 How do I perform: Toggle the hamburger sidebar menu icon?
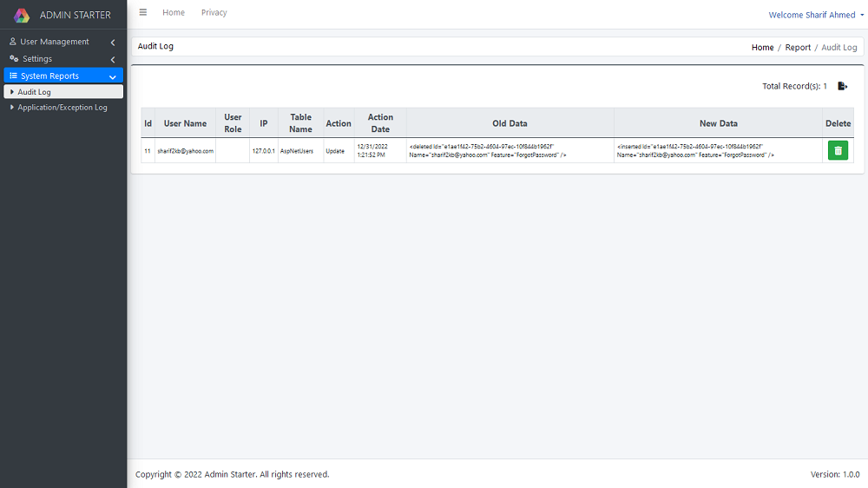click(x=143, y=13)
